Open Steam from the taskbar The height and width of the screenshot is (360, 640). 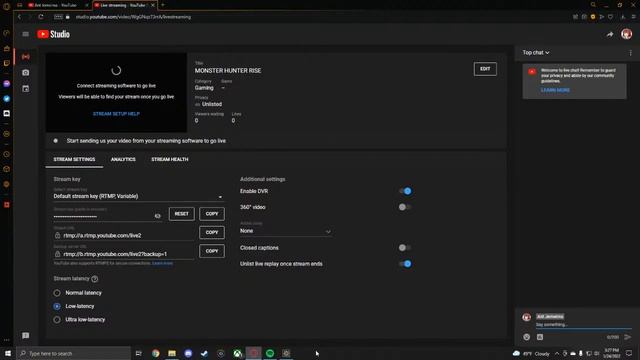click(x=204, y=353)
